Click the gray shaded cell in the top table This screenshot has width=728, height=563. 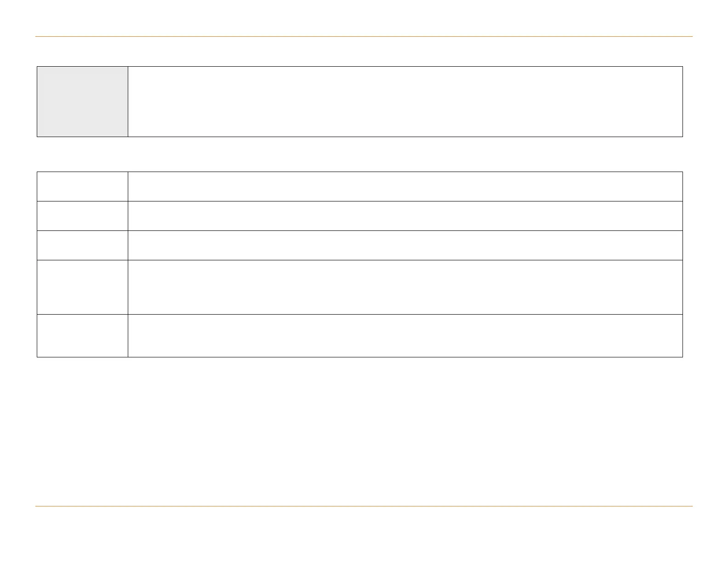click(x=82, y=102)
